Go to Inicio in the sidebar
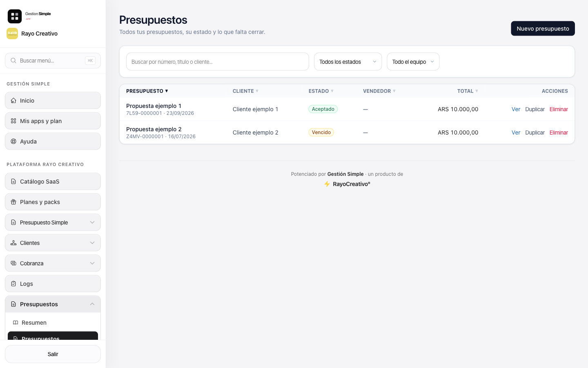The width and height of the screenshot is (588, 368). [53, 101]
